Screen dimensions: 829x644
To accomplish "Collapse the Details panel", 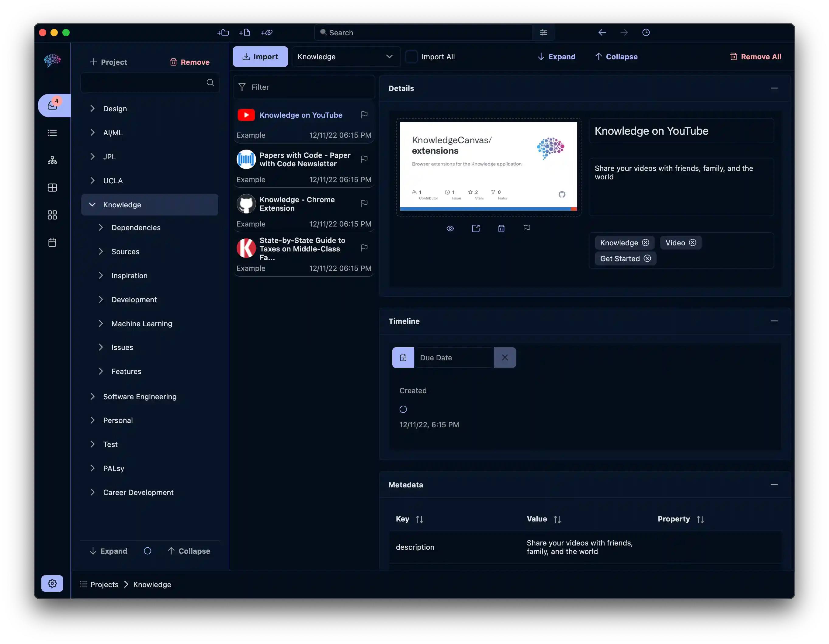I will pos(774,88).
